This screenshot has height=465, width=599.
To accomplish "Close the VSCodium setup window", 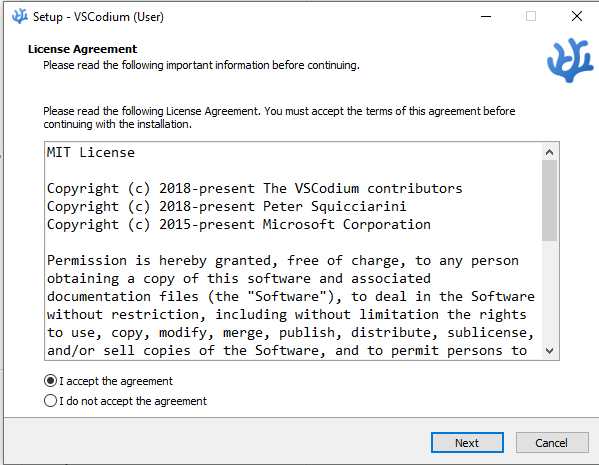I will (x=576, y=16).
